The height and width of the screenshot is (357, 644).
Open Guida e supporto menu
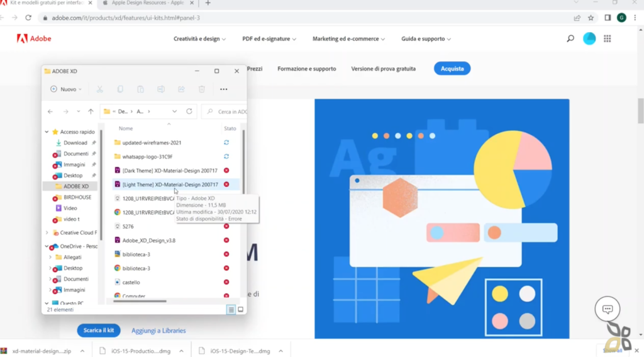(426, 38)
